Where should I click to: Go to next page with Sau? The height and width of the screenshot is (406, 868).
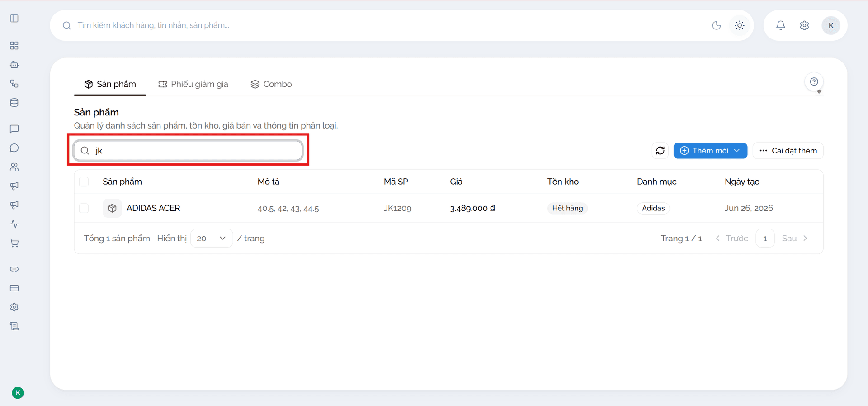[795, 239]
